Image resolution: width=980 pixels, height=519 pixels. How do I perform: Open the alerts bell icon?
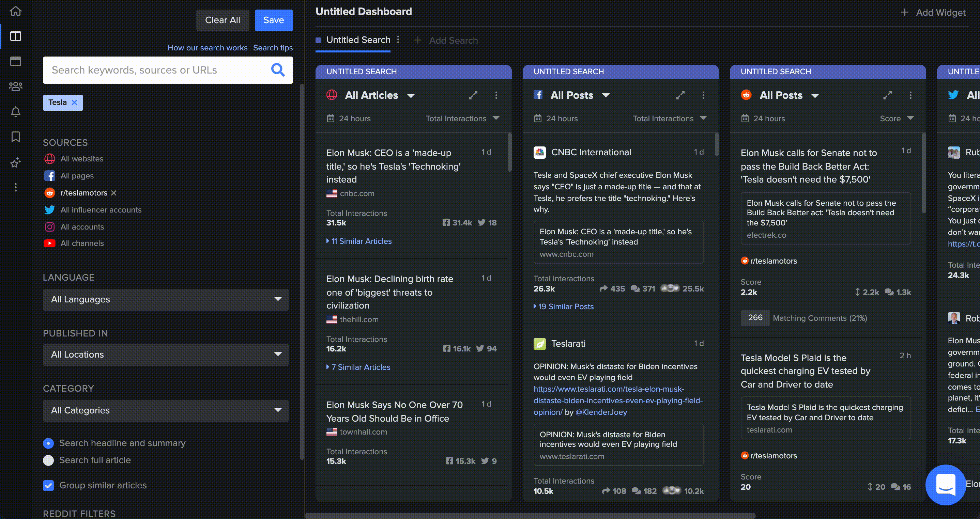[16, 112]
